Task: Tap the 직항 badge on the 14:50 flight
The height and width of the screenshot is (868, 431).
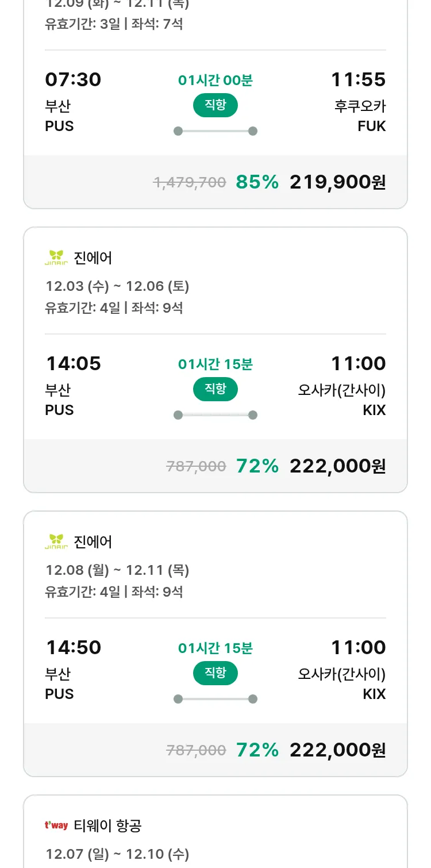Action: coord(215,673)
